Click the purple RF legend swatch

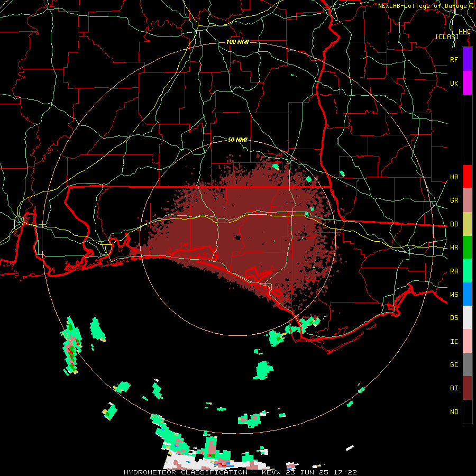(x=467, y=59)
